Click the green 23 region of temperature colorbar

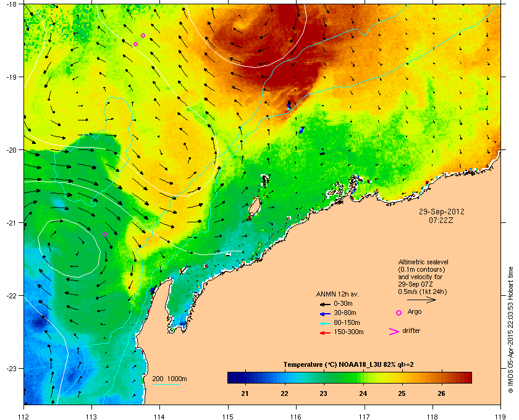coord(323,377)
